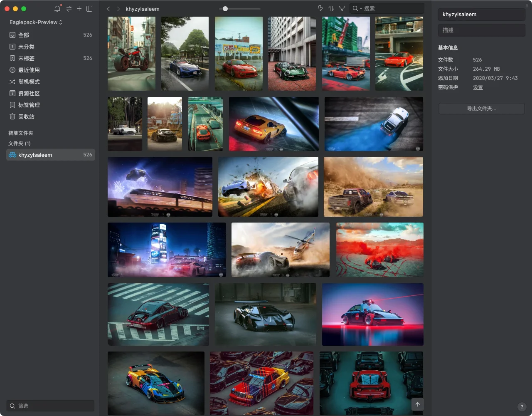Select the flying car over train thumbnail
The height and width of the screenshot is (416, 532).
coord(160,187)
